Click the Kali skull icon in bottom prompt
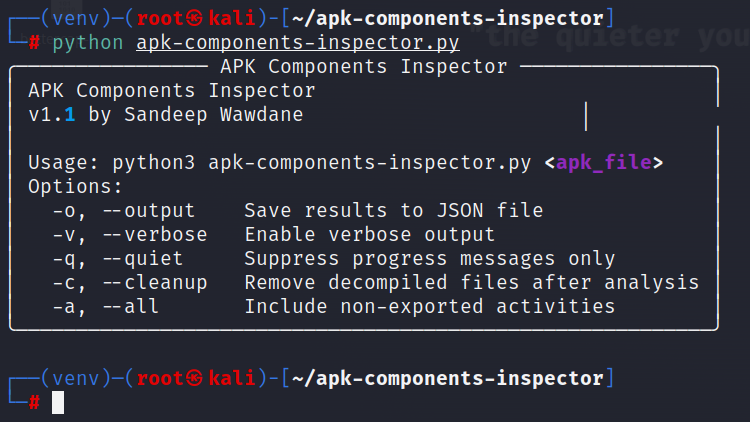The image size is (750, 422). (194, 378)
